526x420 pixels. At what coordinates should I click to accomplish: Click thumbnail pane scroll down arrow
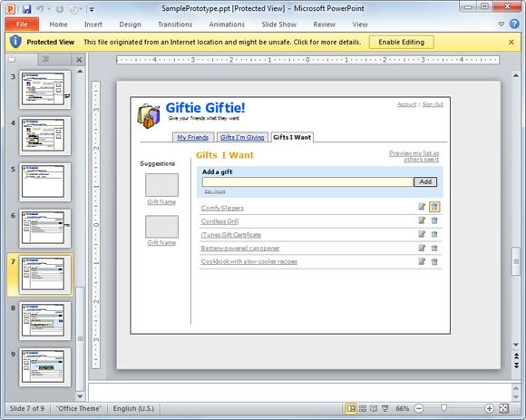click(x=80, y=396)
